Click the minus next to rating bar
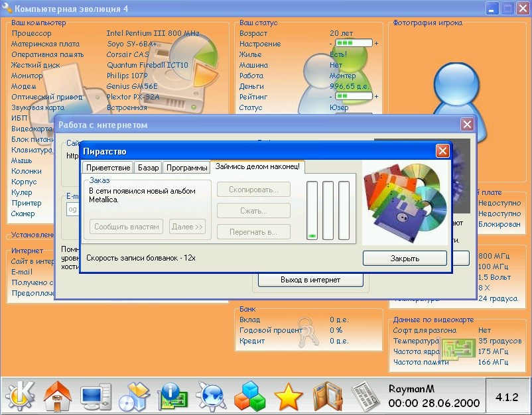 330,97
